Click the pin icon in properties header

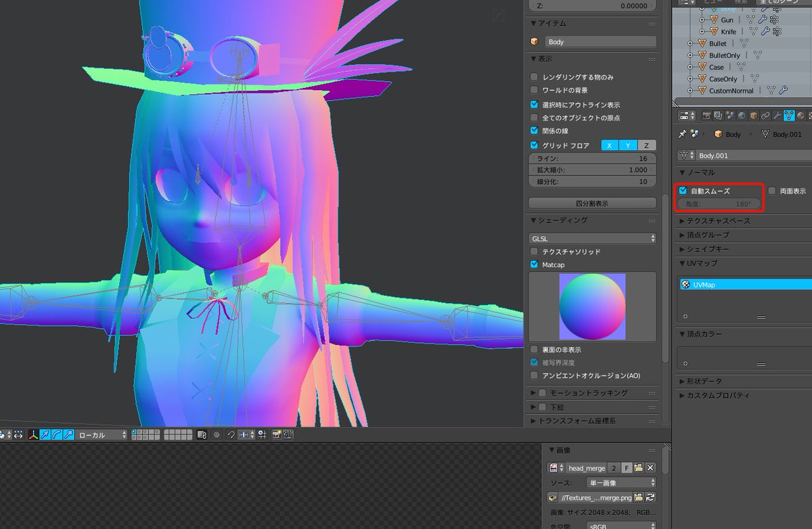tap(683, 134)
